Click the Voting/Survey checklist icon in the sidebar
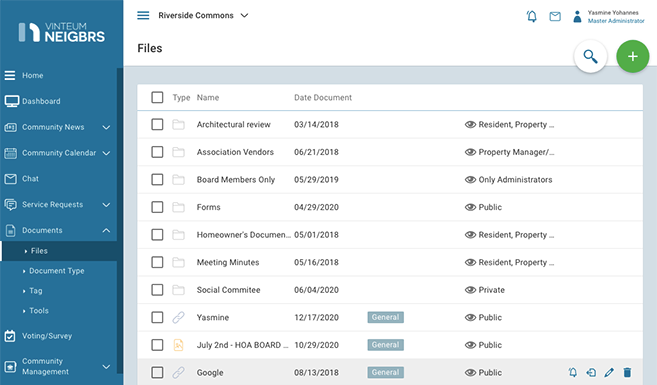Viewport: 657px width, 385px height. click(x=10, y=336)
